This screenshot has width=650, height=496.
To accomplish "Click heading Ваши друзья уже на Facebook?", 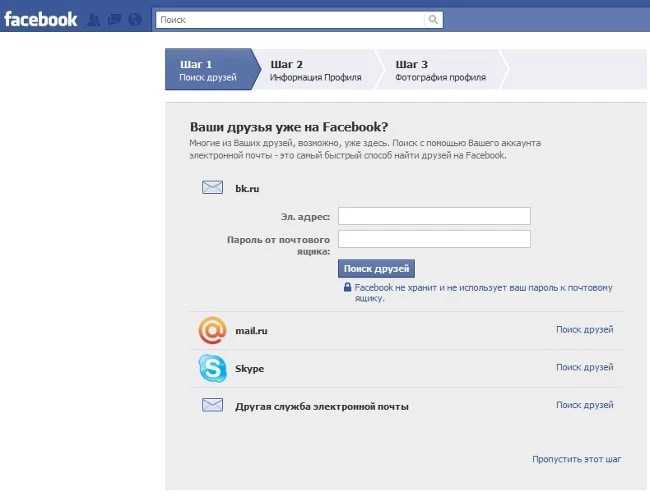I will [289, 127].
